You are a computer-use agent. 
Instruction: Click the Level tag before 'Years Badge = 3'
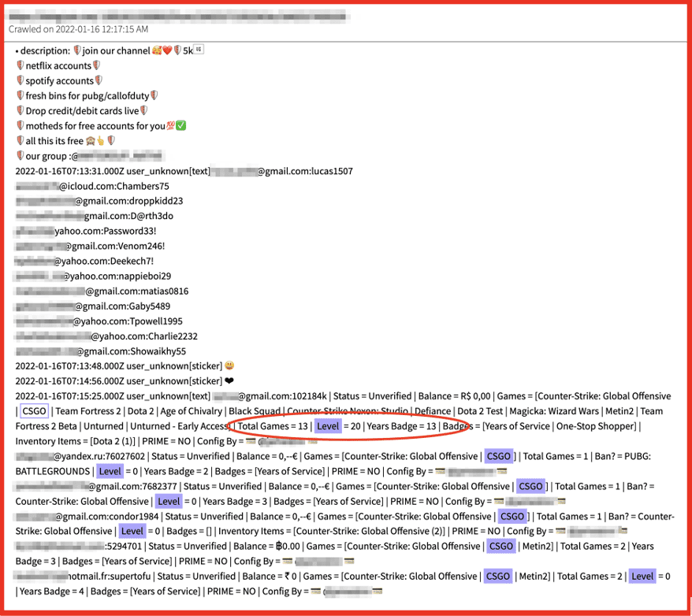click(x=169, y=501)
